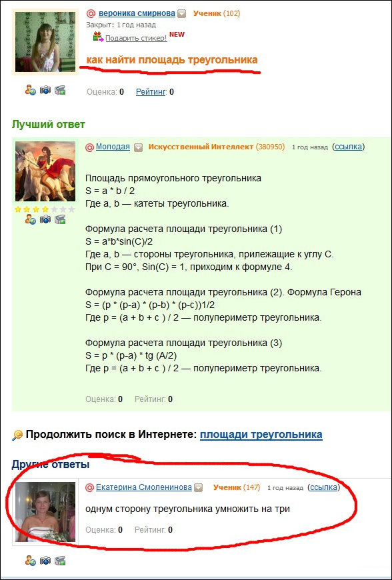Click the magnifier icon beside Продолжить поиск
The width and height of the screenshot is (392, 580).
click(x=17, y=435)
